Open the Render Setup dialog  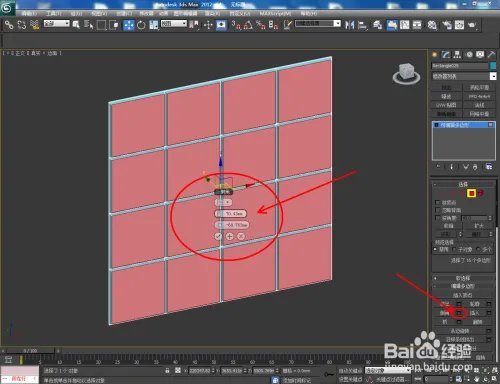447,25
